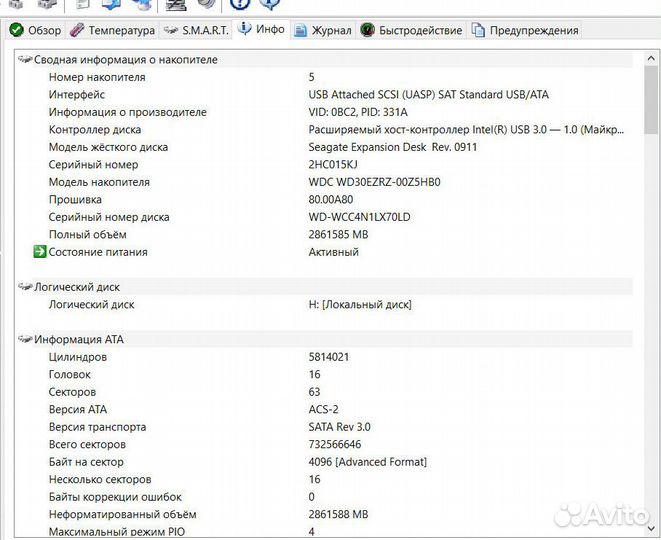The image size is (661, 540).
Task: Select the Состояние питания label
Action: point(98,252)
